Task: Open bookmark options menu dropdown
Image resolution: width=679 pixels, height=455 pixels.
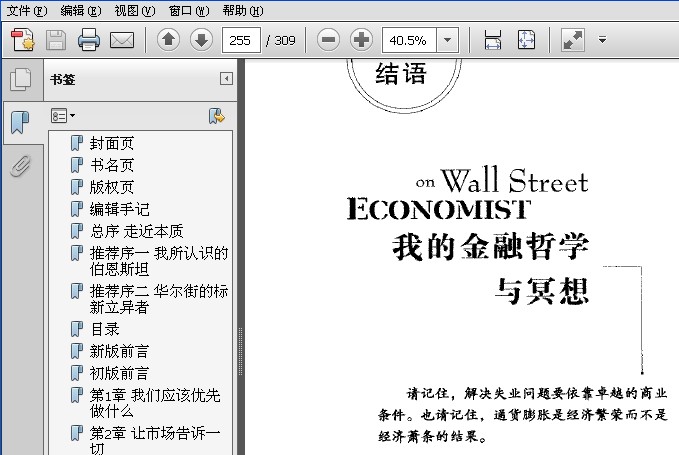Action: coord(63,116)
